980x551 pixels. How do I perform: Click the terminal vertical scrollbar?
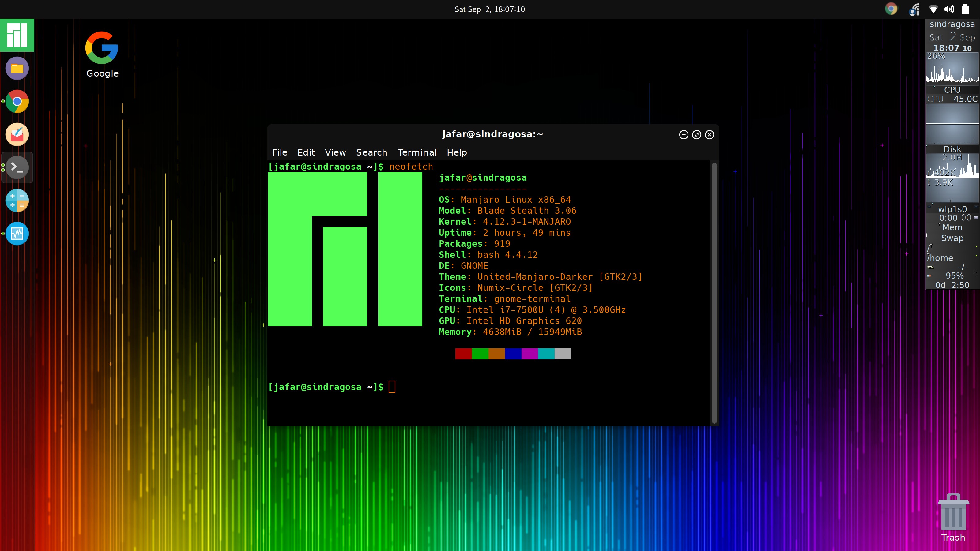(x=714, y=293)
